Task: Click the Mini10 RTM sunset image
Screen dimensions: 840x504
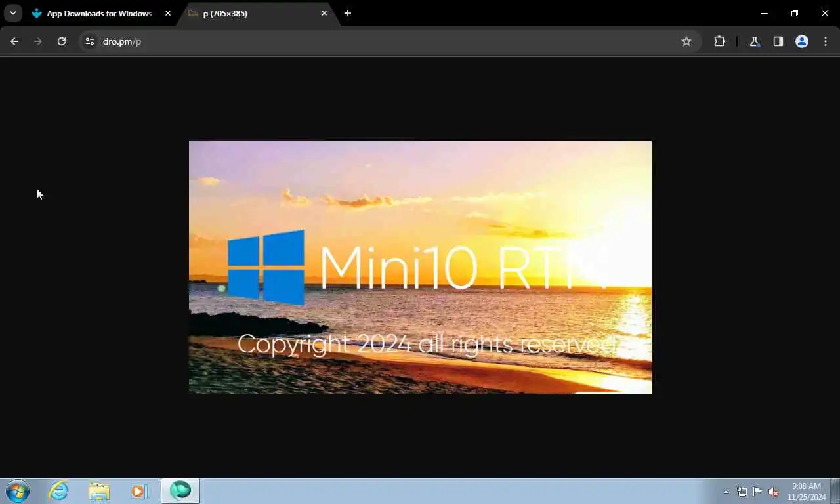Action: click(420, 267)
